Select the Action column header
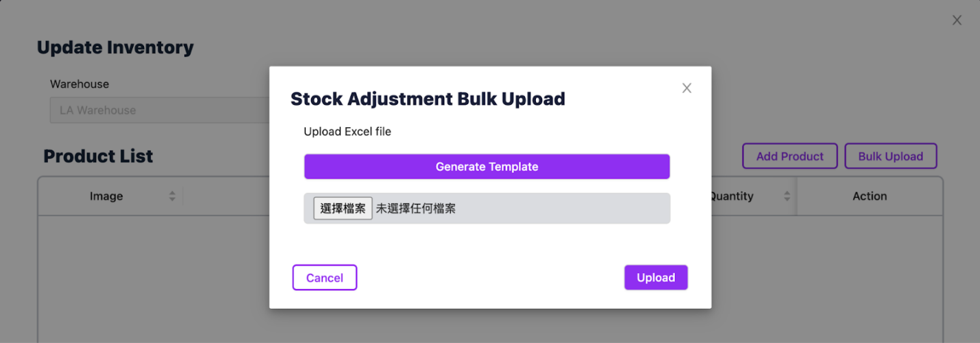The image size is (980, 343). 870,196
